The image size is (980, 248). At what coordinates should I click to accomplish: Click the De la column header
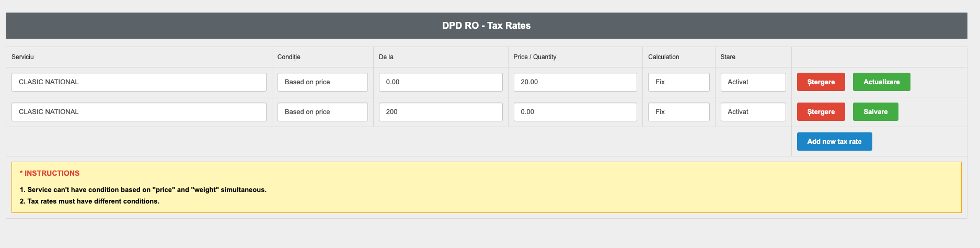[x=386, y=57]
